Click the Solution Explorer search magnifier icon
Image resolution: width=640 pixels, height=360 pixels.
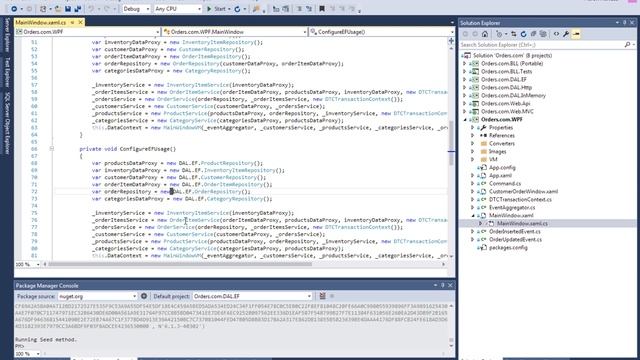(x=627, y=44)
